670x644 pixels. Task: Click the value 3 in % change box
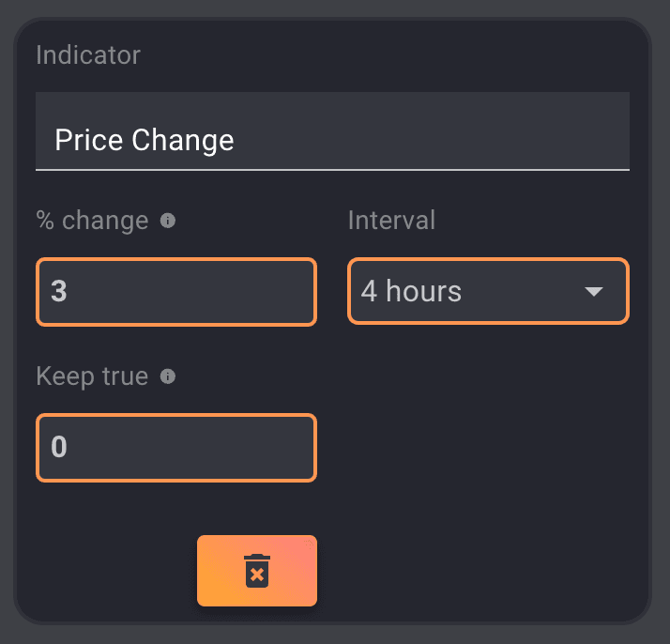pyautogui.click(x=59, y=292)
